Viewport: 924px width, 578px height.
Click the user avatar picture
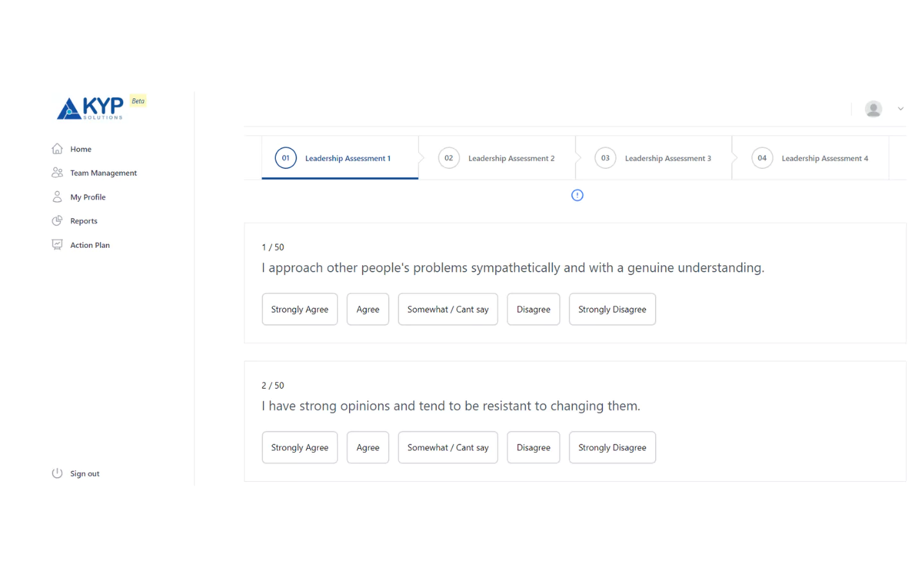(873, 109)
